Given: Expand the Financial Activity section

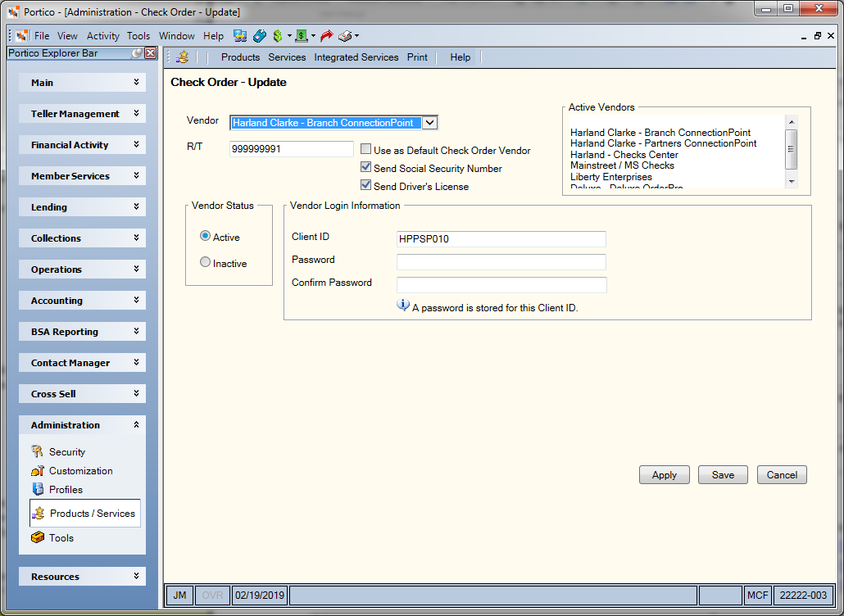Looking at the screenshot, I should click(x=83, y=145).
